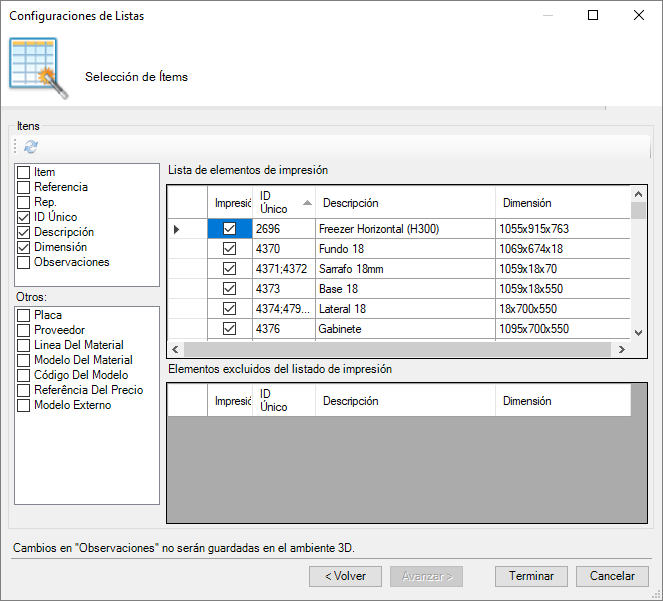Uncheck the Dimensión field checkbox

[24, 247]
